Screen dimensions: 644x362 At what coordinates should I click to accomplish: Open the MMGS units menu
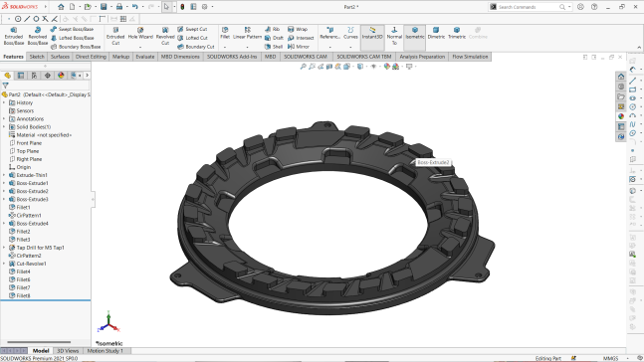610,358
